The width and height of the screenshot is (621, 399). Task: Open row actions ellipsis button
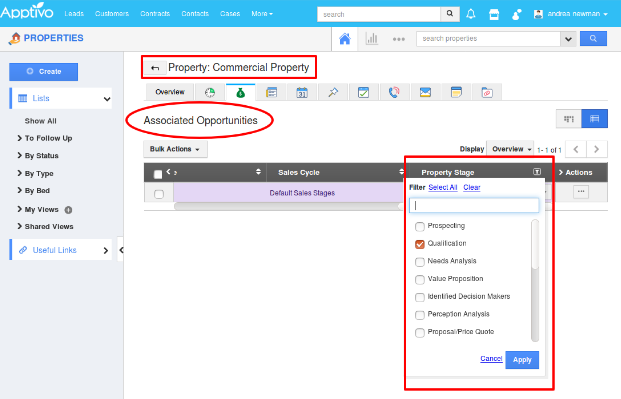[x=581, y=192]
